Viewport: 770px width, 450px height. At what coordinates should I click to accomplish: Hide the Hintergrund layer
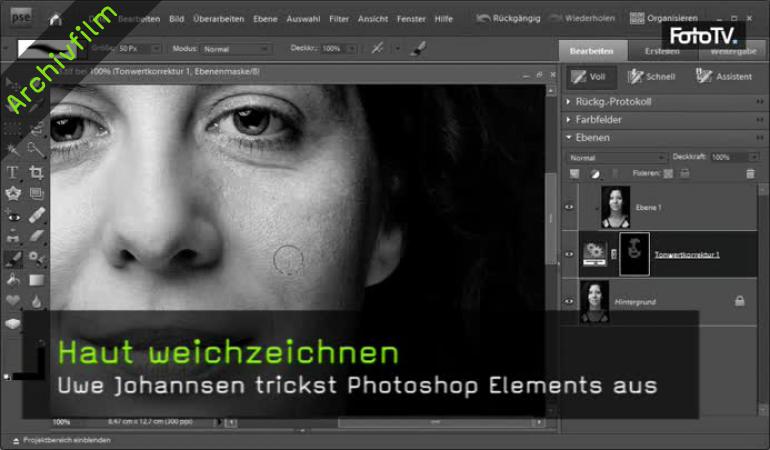pyautogui.click(x=569, y=301)
